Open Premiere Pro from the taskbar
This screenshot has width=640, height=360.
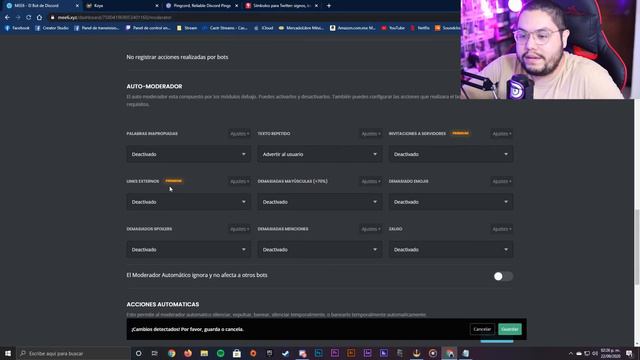tap(335, 353)
